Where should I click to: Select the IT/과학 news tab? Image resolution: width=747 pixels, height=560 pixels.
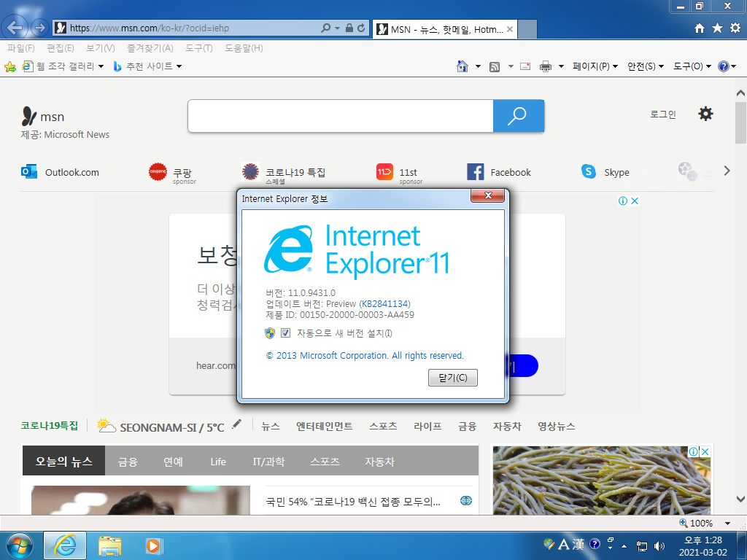[268, 462]
